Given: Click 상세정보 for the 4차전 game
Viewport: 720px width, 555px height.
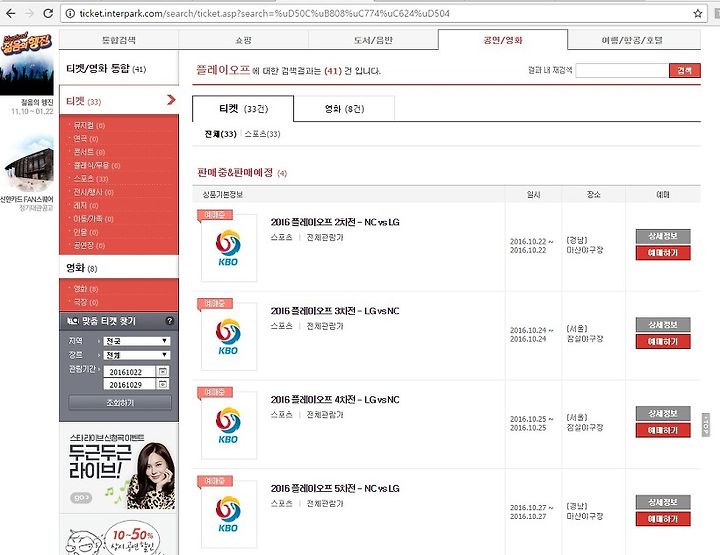Looking at the screenshot, I should coord(663,414).
